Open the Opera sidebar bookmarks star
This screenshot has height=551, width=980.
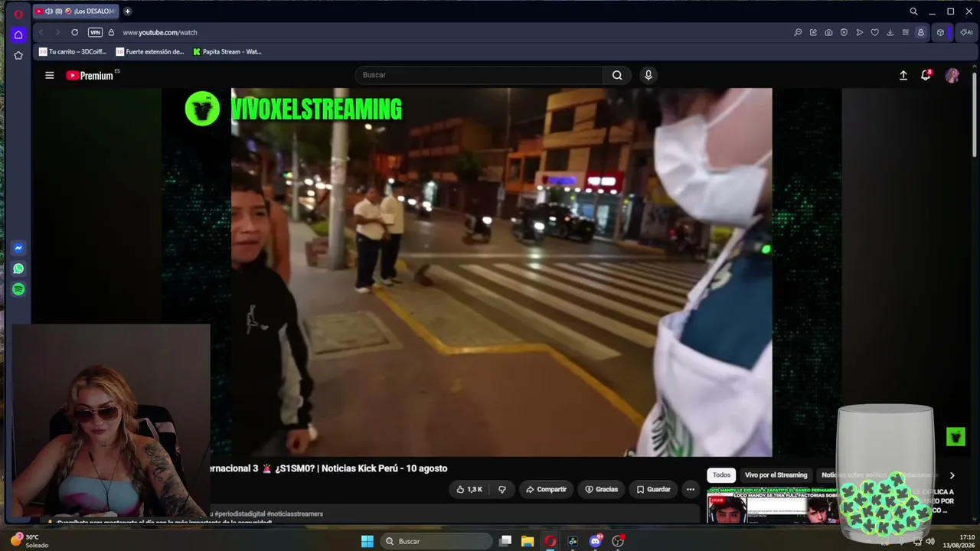click(x=18, y=55)
